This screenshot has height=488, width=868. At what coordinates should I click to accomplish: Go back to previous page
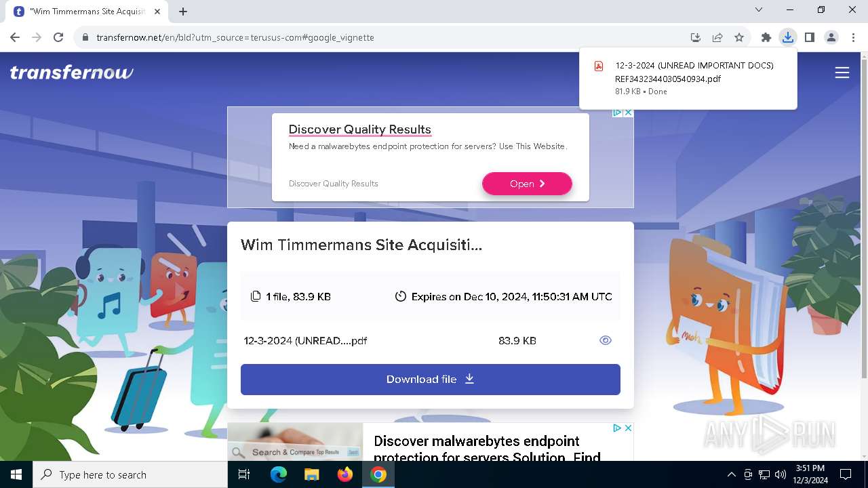15,37
